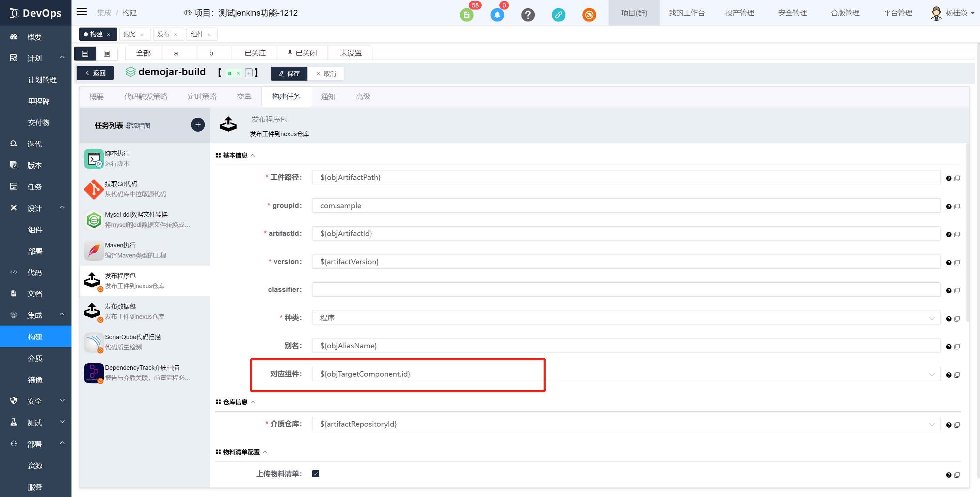Click copy icon beside version field

coord(957,262)
